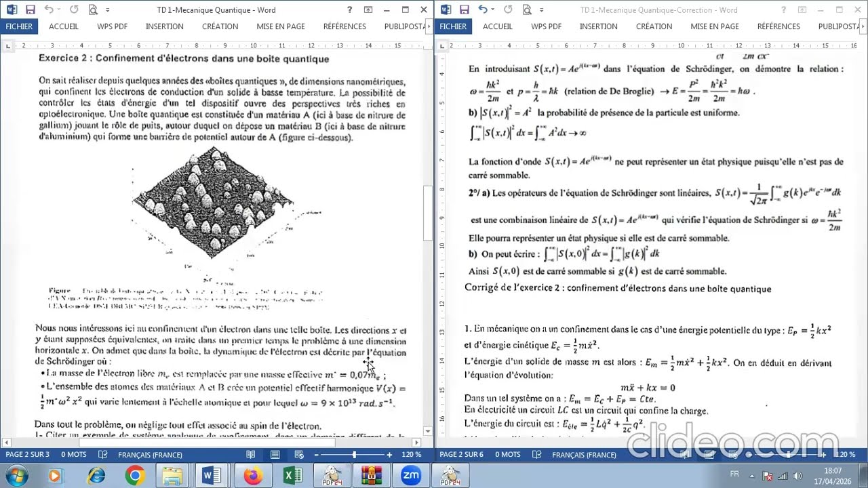Adjust zoom slider handle in left window
The width and height of the screenshot is (868, 488).
pos(354,455)
